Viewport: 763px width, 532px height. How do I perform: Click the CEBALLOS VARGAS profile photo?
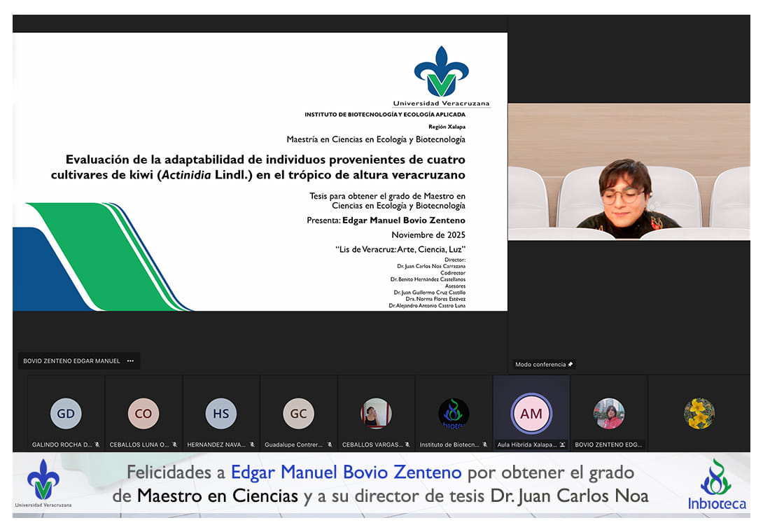(x=376, y=414)
